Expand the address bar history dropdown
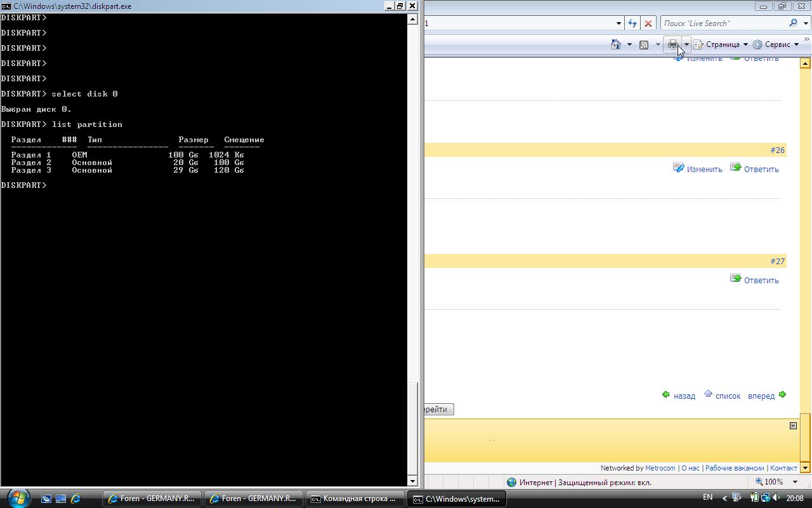 coord(619,23)
